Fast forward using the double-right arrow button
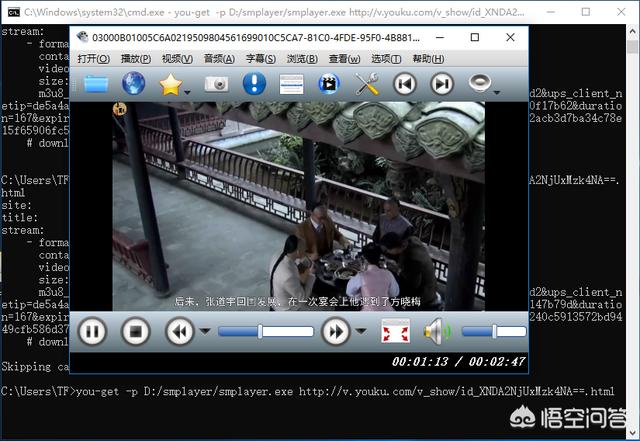Image resolution: width=640 pixels, height=441 pixels. (x=336, y=332)
